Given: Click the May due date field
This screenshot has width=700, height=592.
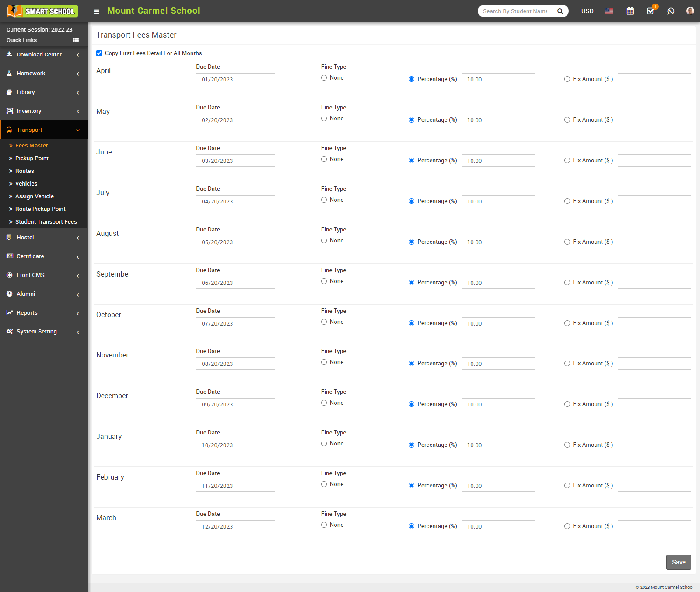Looking at the screenshot, I should [x=235, y=120].
